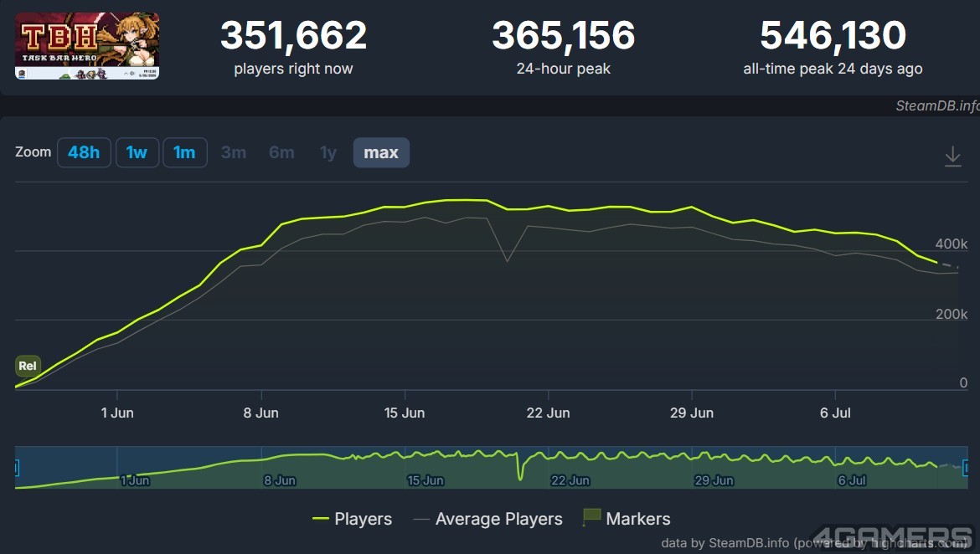This screenshot has width=980, height=554.
Task: Click the SteamDB.info watermark text
Action: click(937, 105)
